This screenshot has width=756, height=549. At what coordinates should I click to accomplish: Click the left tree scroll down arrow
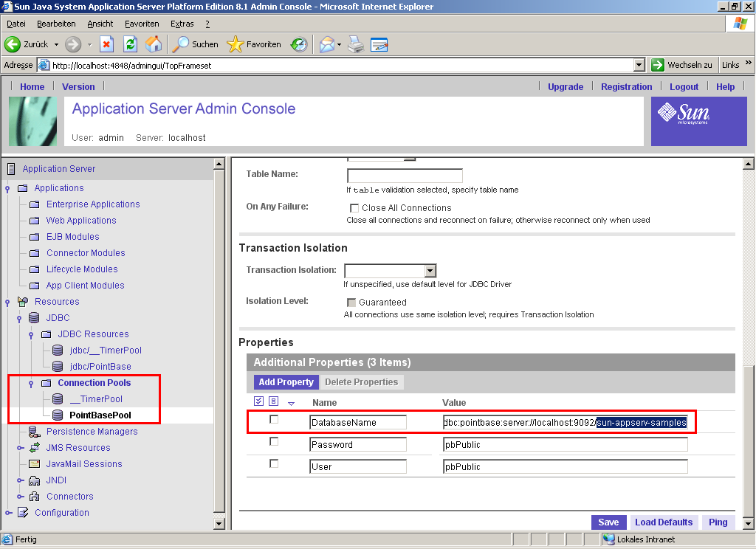(219, 523)
